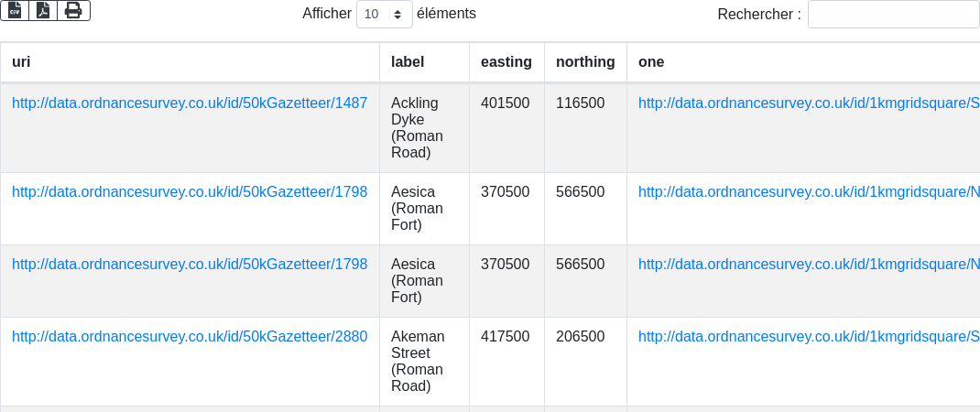Sort by the column named one
980x412 pixels.
pos(651,62)
